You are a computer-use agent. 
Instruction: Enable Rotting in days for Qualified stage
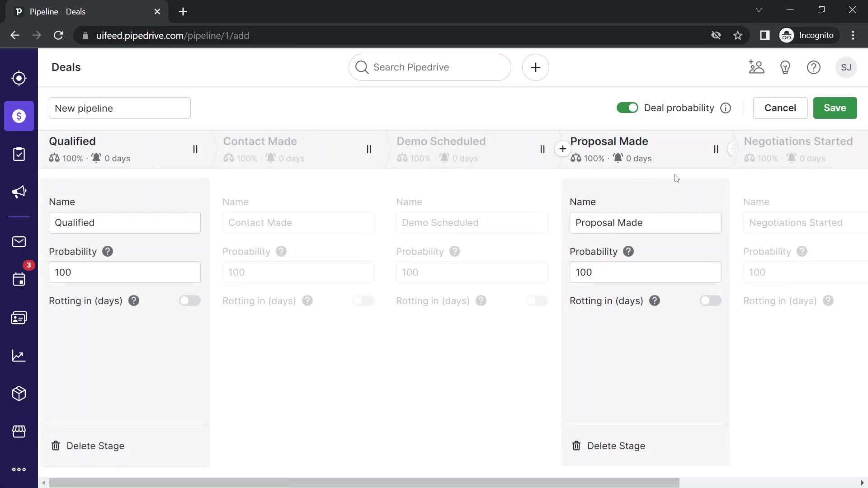(x=190, y=300)
